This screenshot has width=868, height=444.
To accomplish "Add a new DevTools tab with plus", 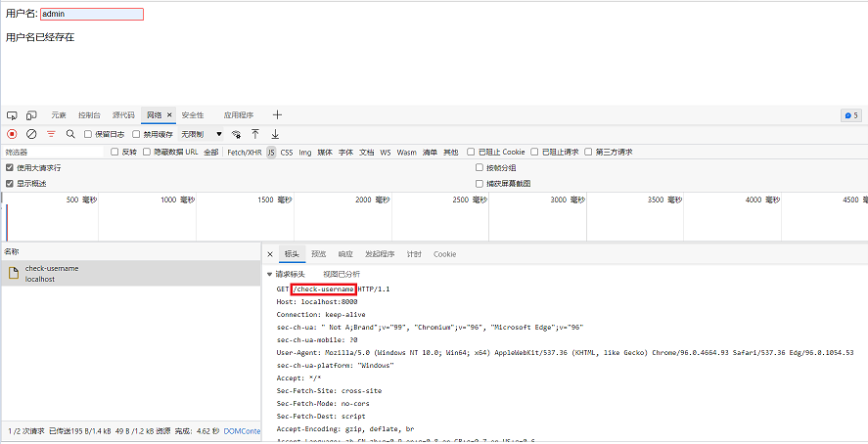I will (277, 115).
